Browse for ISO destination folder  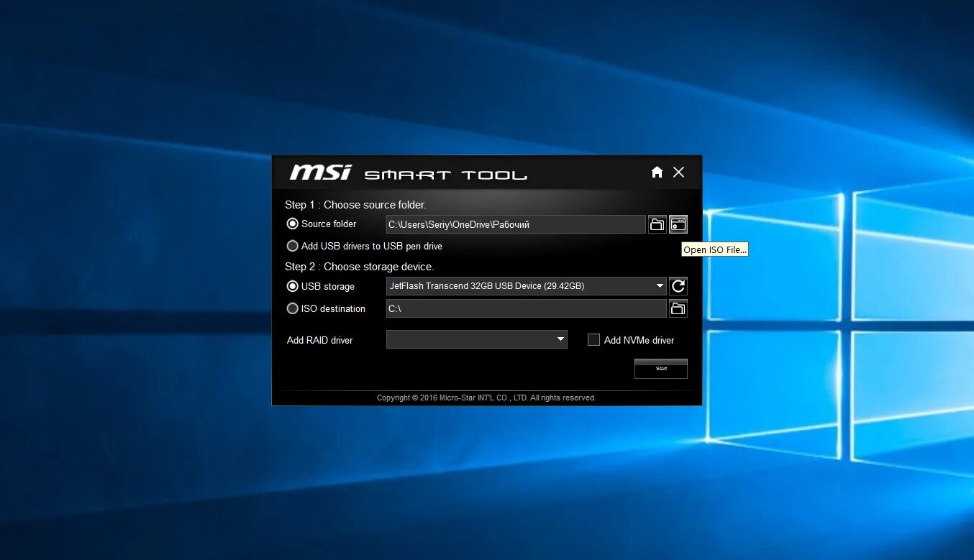tap(678, 308)
